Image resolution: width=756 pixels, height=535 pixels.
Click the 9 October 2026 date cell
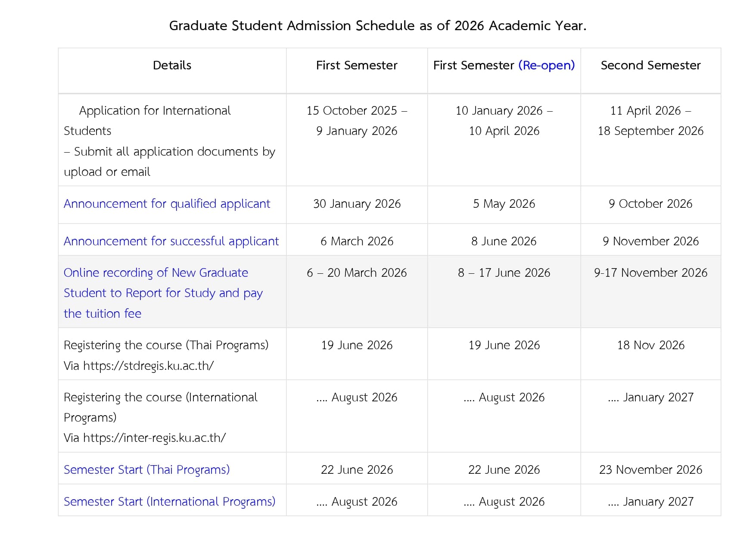(650, 204)
